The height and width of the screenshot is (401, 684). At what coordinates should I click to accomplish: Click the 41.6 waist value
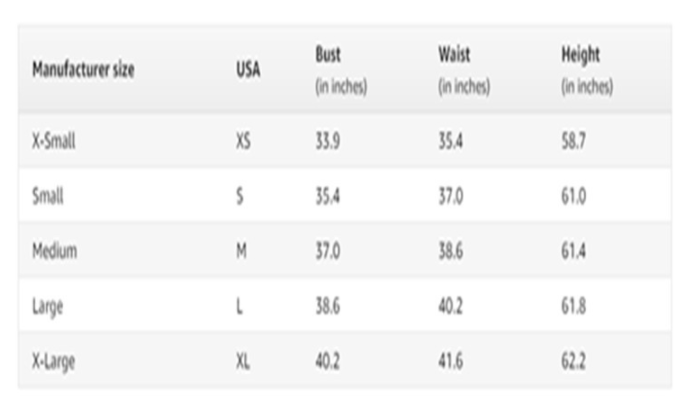coord(451,361)
